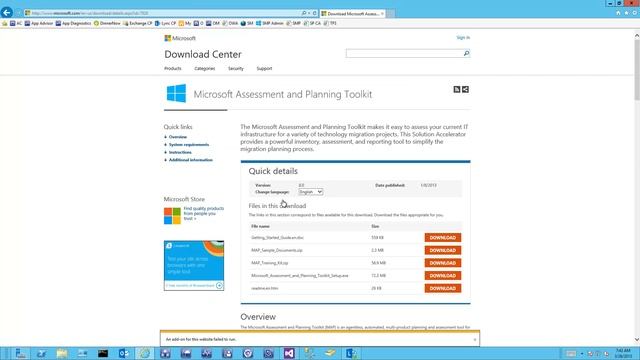Click the Windows logo beside toolkit title
The height and width of the screenshot is (360, 640).
click(x=176, y=93)
